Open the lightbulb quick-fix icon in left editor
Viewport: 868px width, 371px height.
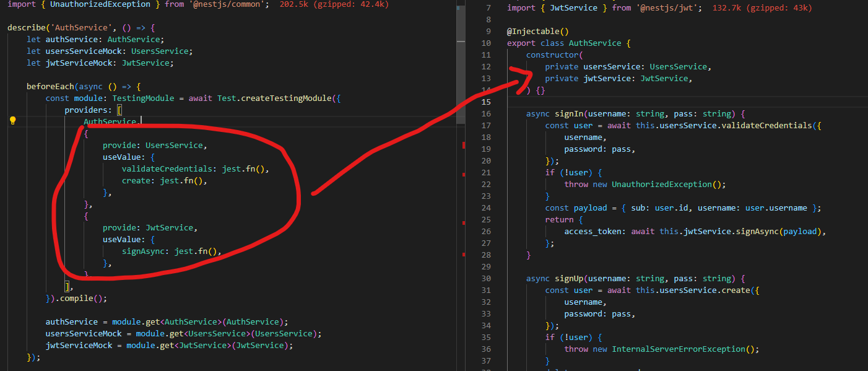12,121
